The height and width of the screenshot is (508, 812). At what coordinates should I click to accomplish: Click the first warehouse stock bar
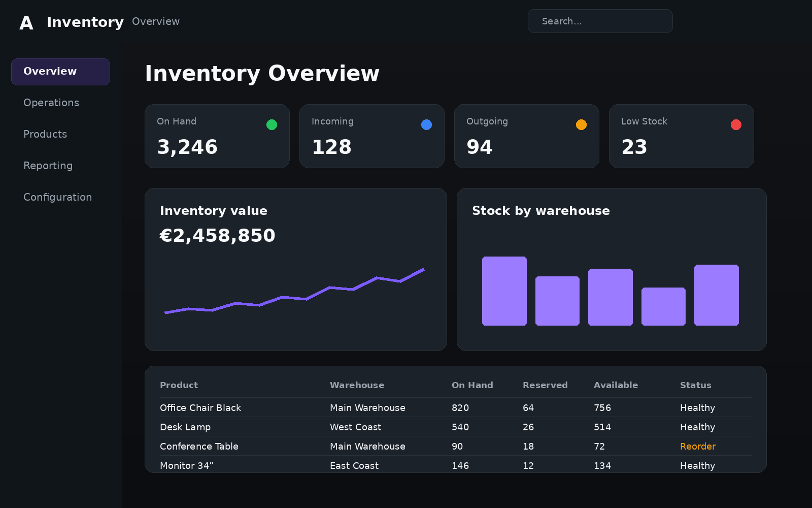tap(504, 291)
